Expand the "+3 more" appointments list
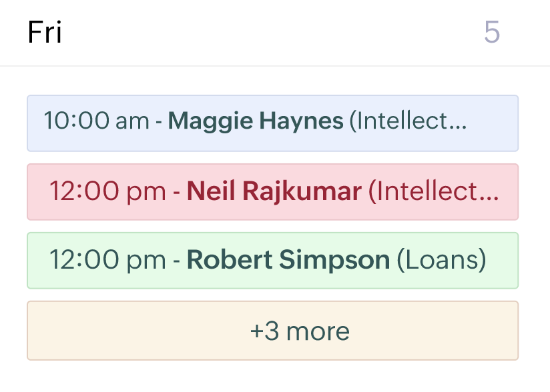Image resolution: width=550 pixels, height=392 pixels. [x=272, y=331]
